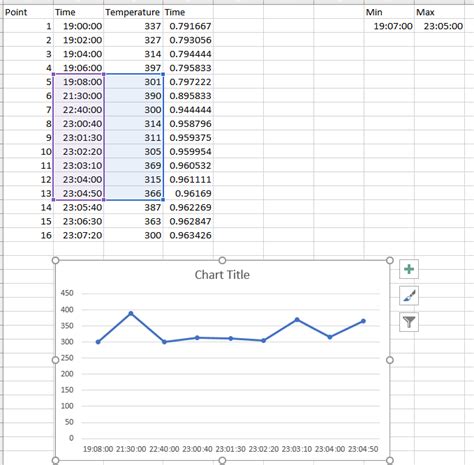The width and height of the screenshot is (474, 465).
Task: Select decimal time cell 0.793056
Action: tap(188, 40)
